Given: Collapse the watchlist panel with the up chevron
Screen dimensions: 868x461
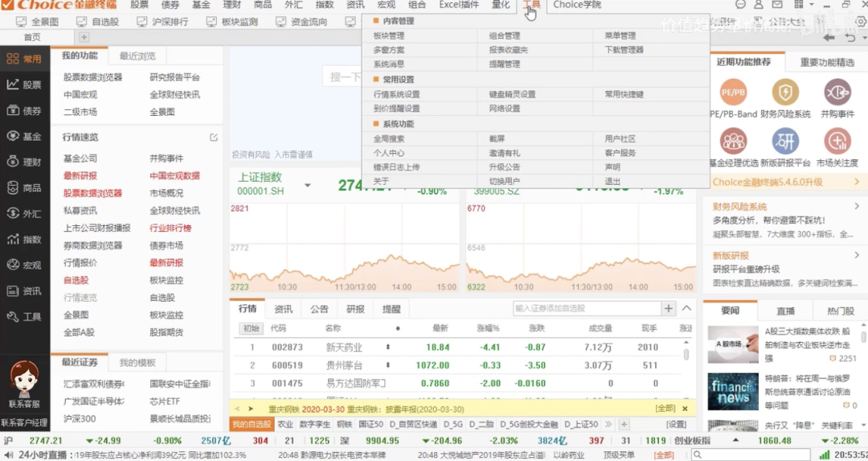Looking at the screenshot, I should [x=686, y=309].
